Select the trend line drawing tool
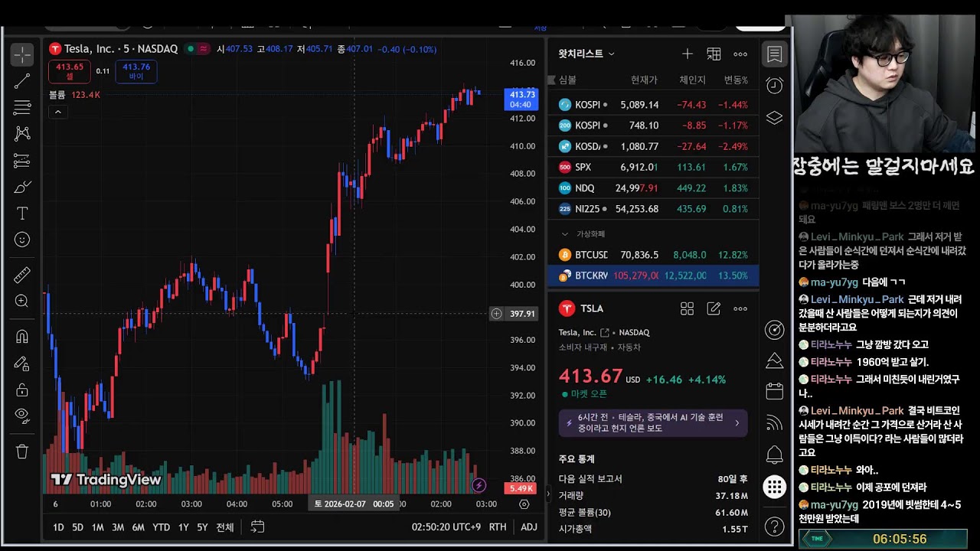 click(x=22, y=81)
